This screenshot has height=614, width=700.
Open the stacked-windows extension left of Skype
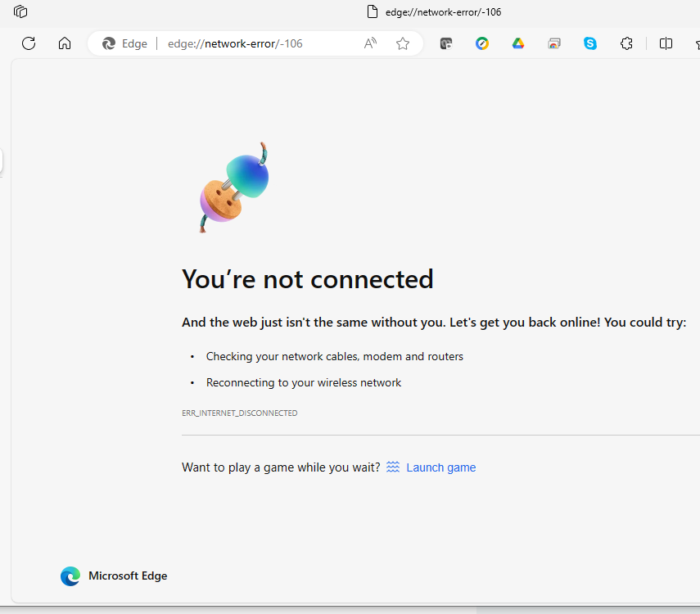point(554,43)
